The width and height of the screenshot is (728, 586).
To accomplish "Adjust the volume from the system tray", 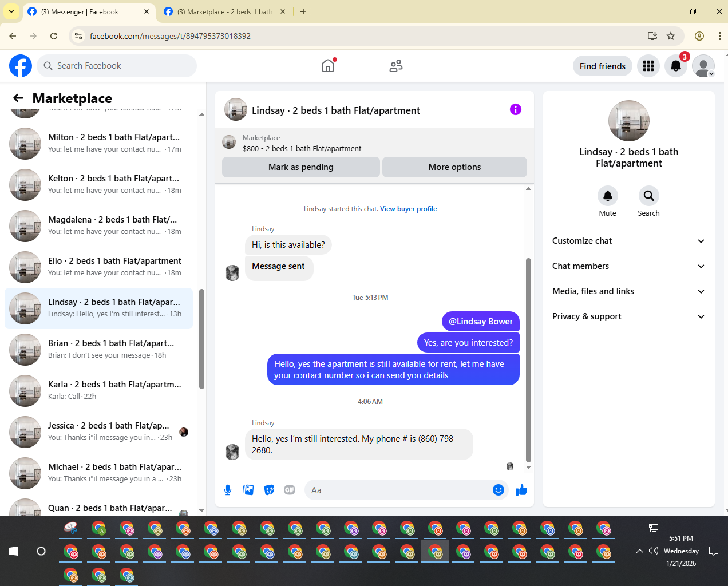I will pyautogui.click(x=654, y=551).
